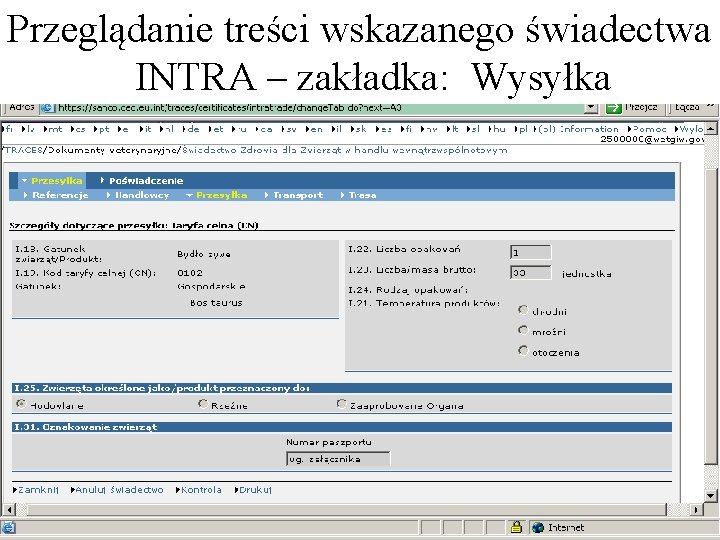This screenshot has width=720, height=540.
Task: Select the chłodni temperature radio button
Action: [523, 310]
